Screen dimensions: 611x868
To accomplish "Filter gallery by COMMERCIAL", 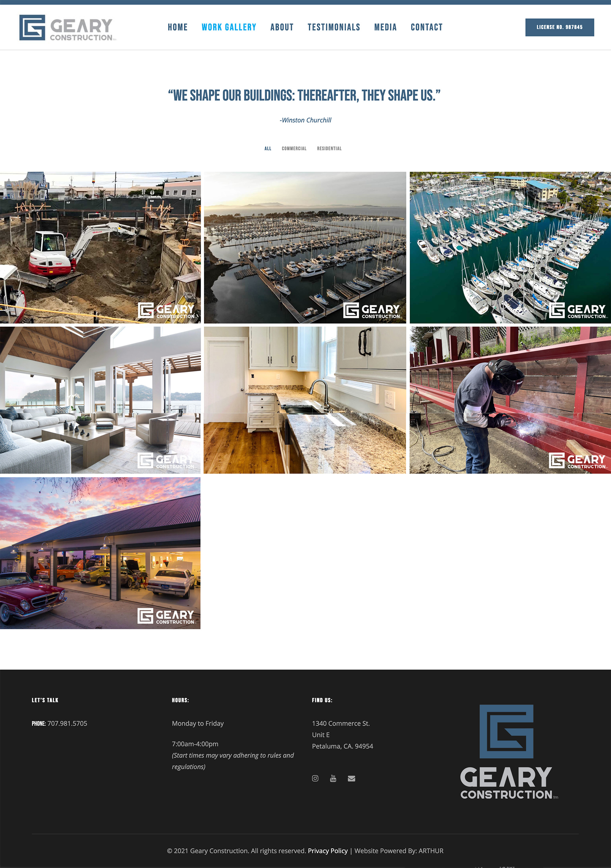I will tap(294, 149).
